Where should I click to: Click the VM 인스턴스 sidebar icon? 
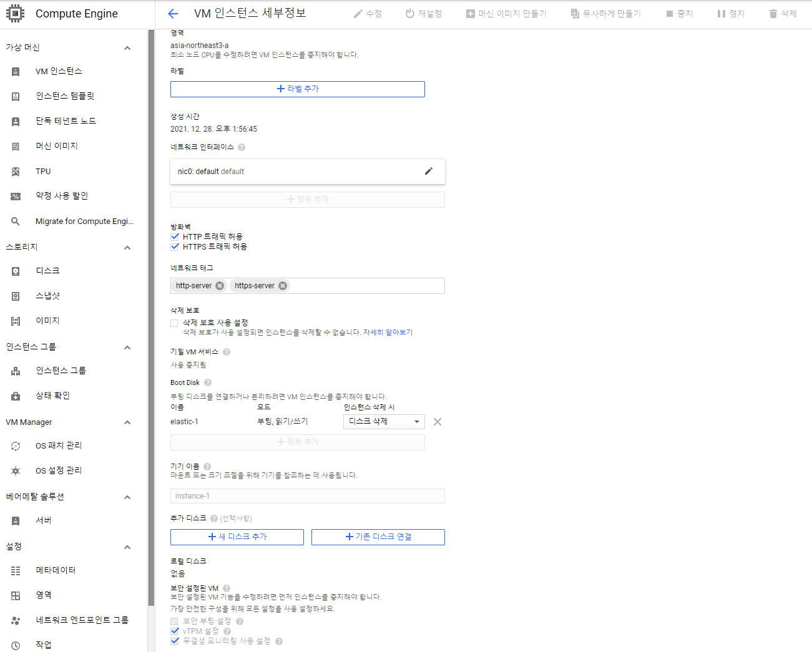16,72
